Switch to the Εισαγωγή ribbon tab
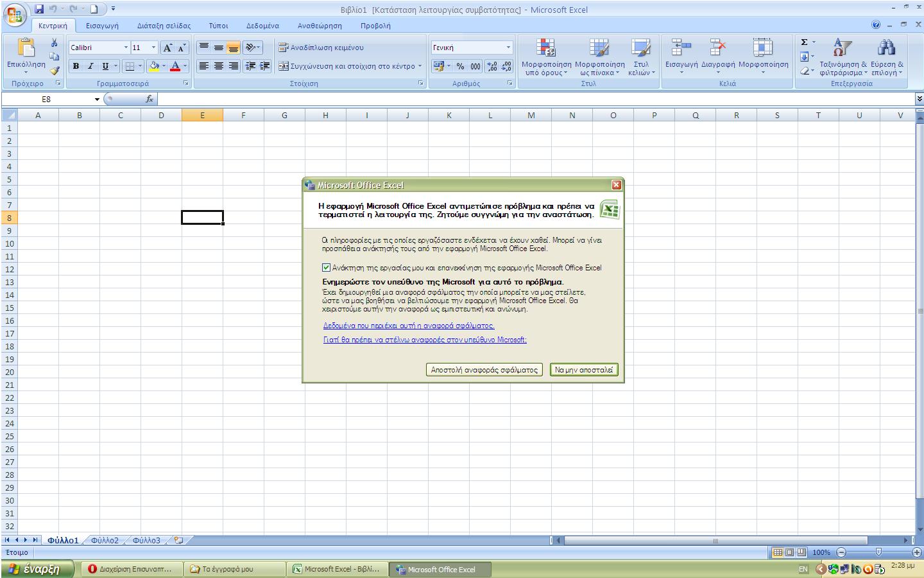Image resolution: width=924 pixels, height=578 pixels. click(102, 26)
